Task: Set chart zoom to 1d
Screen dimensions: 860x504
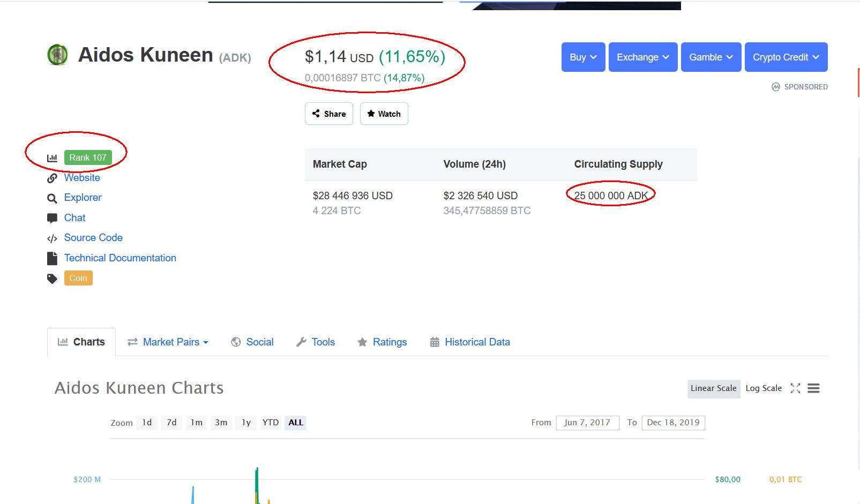Action: (x=147, y=423)
